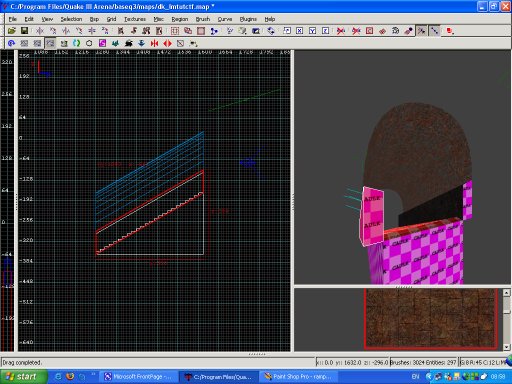
Task: Switch to Paint Shop Pro taskbar button
Action: click(298, 377)
